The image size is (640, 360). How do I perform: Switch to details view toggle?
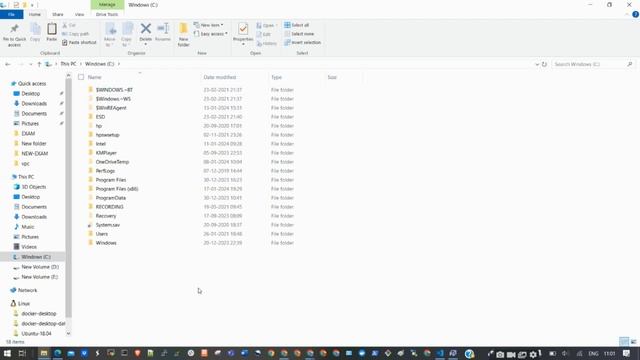pos(624,342)
